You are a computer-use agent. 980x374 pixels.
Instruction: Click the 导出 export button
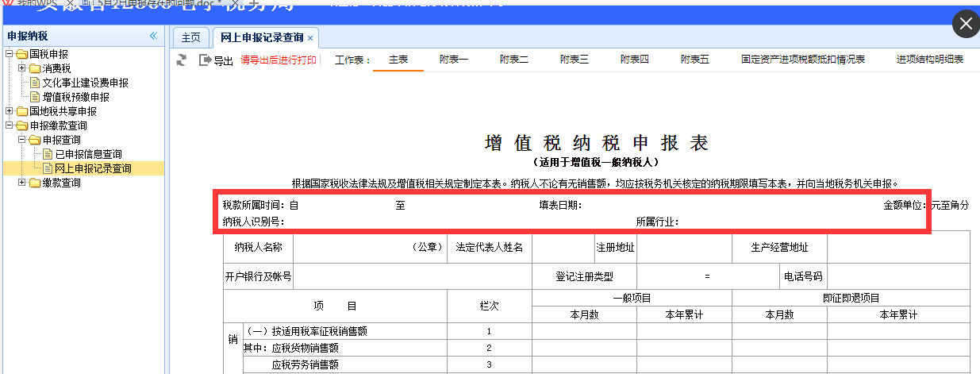[x=216, y=60]
